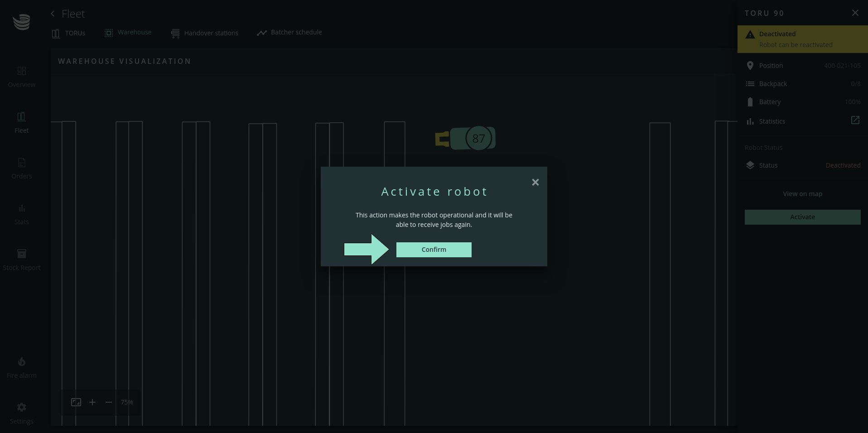Confirm robot activation in dialog

pyautogui.click(x=434, y=250)
